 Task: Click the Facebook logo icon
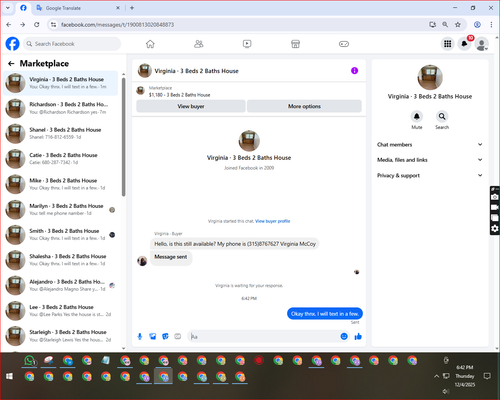pos(13,44)
